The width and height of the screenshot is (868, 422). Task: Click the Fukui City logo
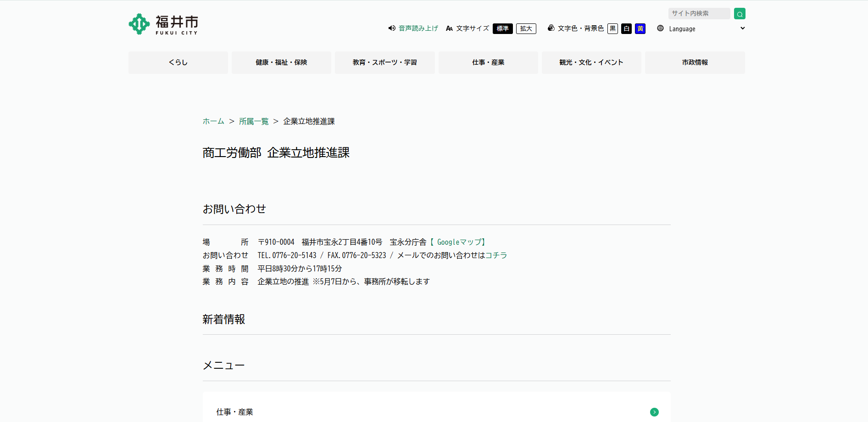(163, 24)
